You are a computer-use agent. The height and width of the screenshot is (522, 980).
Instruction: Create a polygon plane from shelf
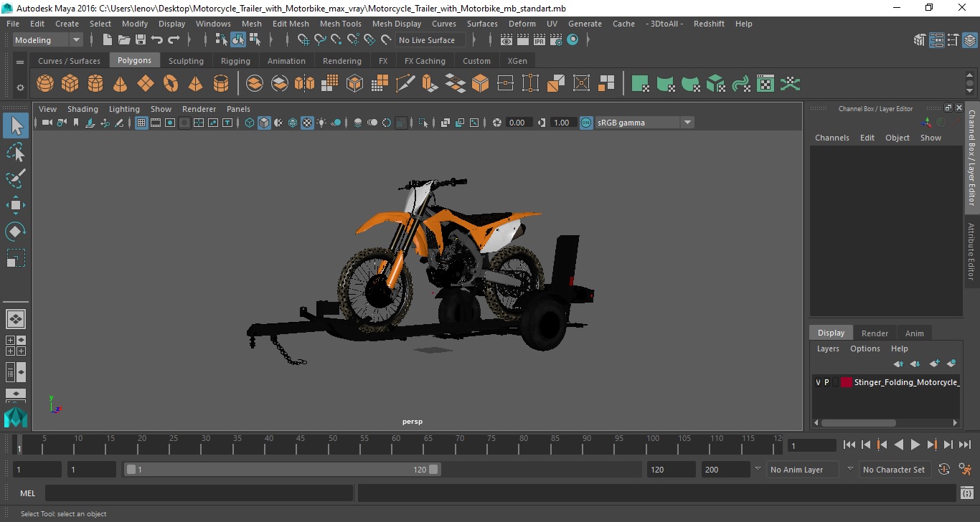click(146, 84)
